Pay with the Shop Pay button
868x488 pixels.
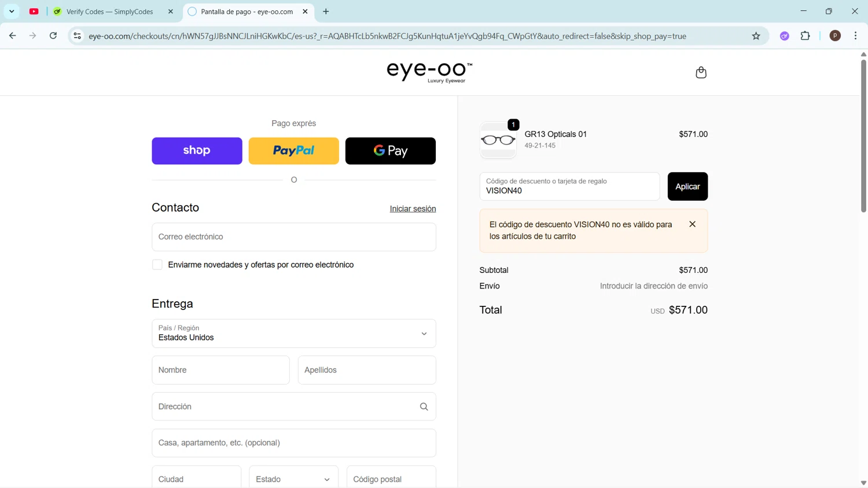tap(197, 151)
